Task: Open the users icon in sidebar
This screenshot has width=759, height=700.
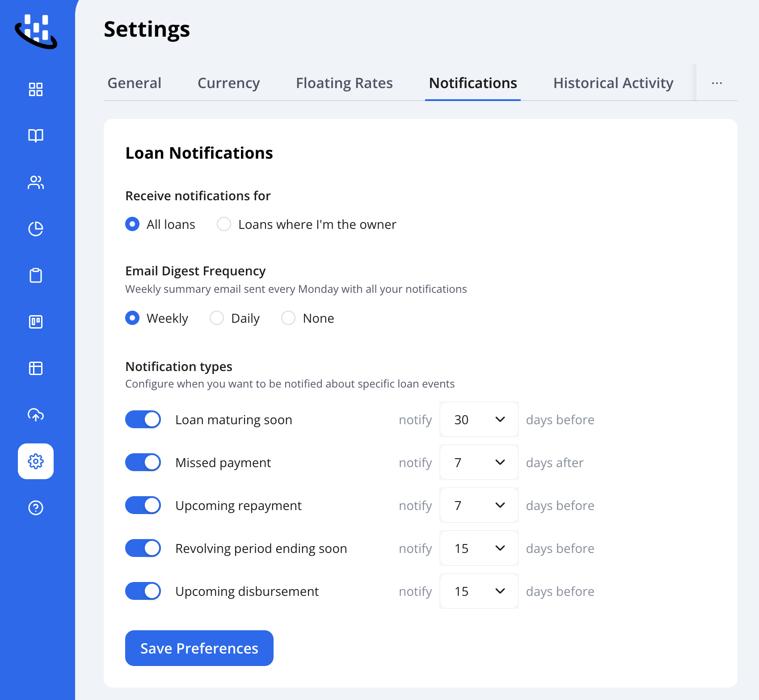Action: pyautogui.click(x=36, y=182)
